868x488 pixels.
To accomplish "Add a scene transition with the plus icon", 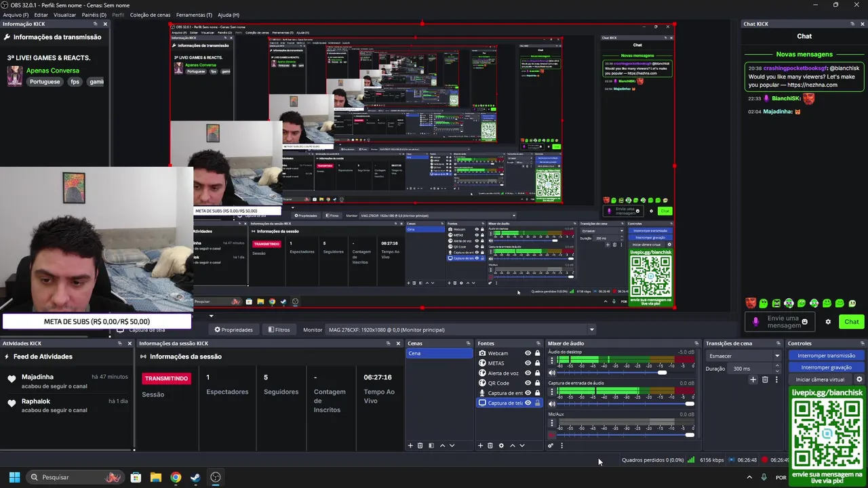I will point(753,380).
